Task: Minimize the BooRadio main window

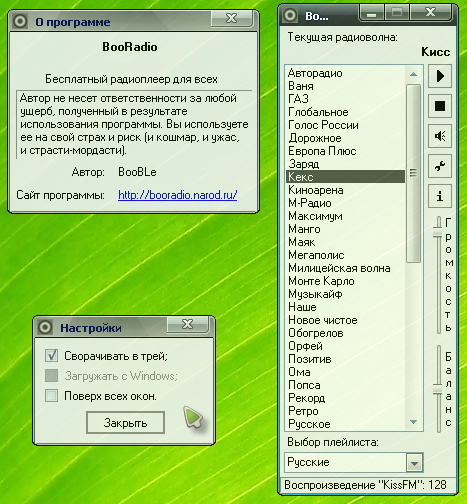Action: coord(372,13)
